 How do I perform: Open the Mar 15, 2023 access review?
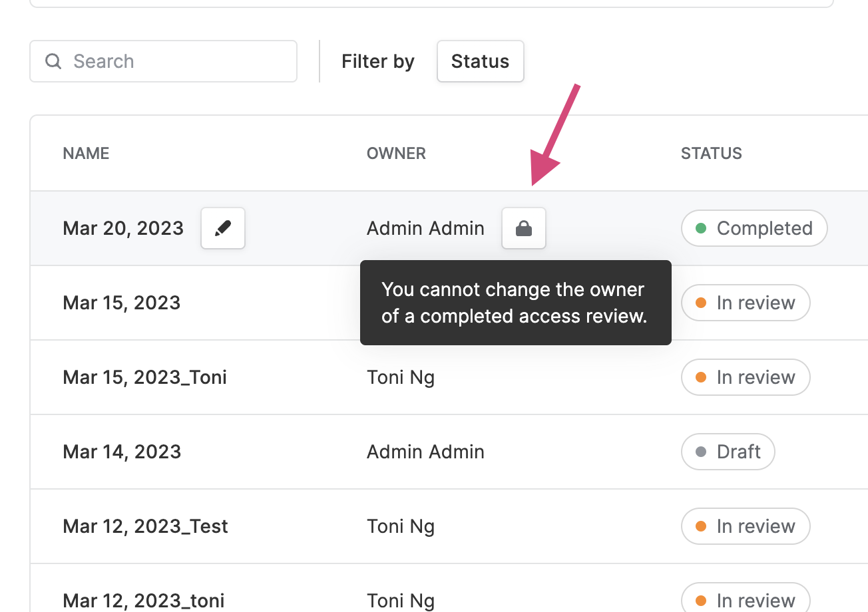(122, 303)
